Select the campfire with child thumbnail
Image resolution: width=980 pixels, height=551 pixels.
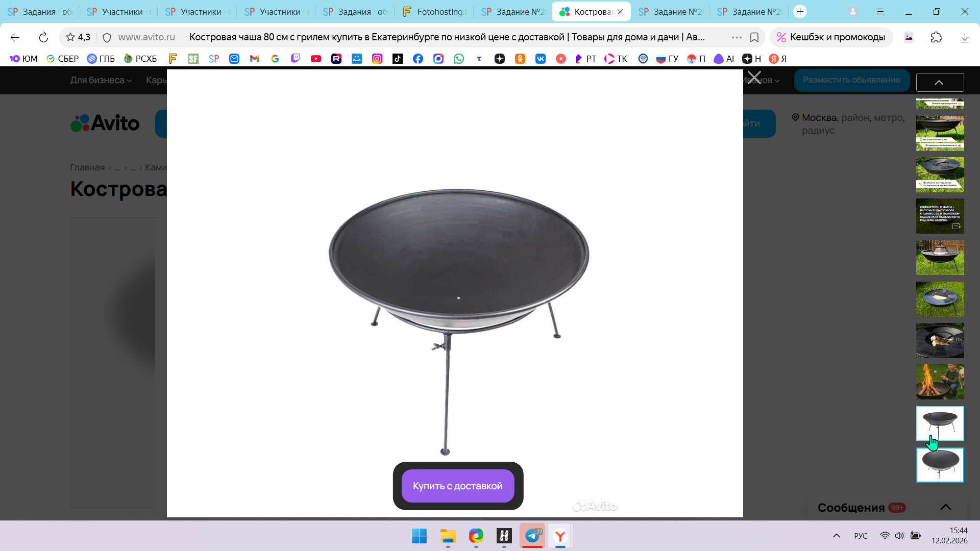tap(940, 382)
